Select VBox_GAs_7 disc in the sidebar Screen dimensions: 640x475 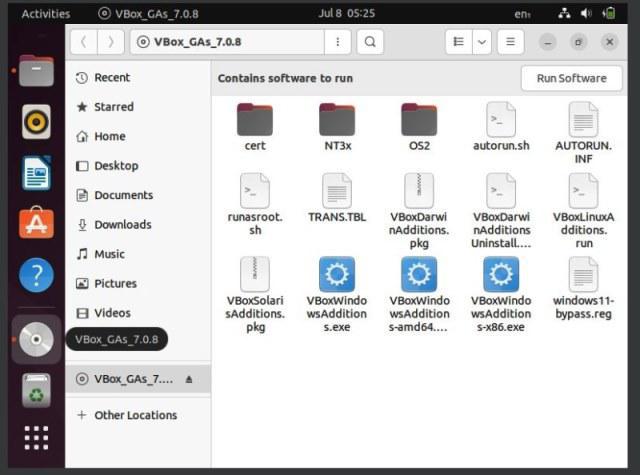138,379
